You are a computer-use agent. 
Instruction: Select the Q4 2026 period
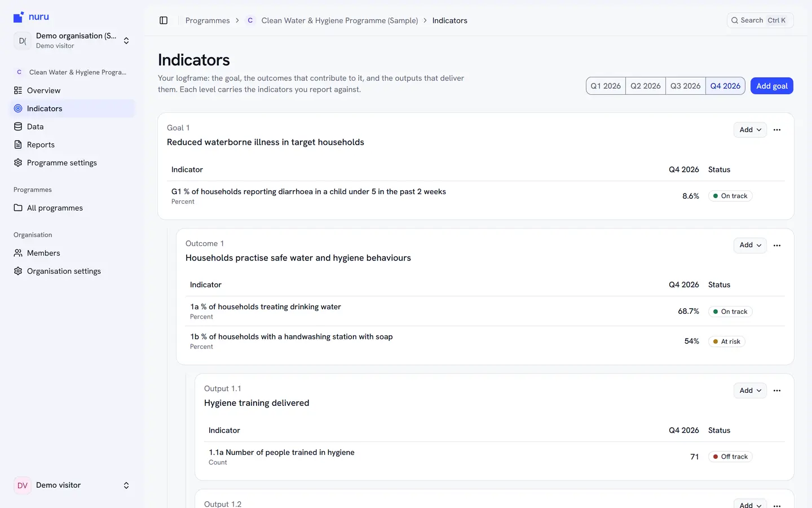pos(725,86)
